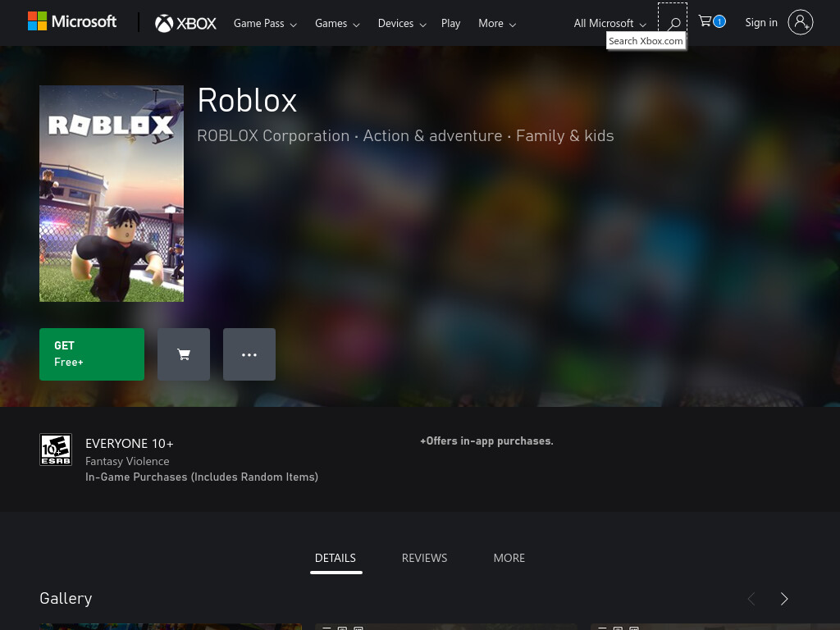The width and height of the screenshot is (840, 630).
Task: Click the ESRB Everyone 10+ rating badge
Action: coord(56,450)
